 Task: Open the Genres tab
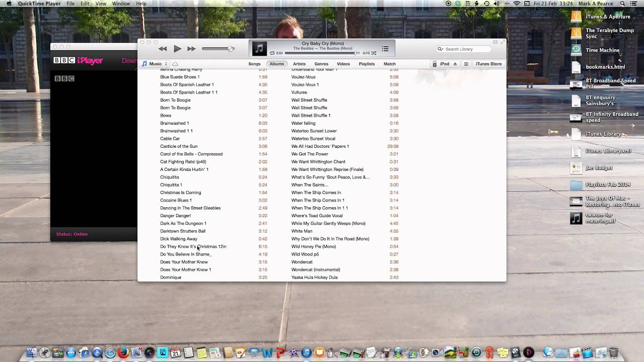click(x=321, y=64)
